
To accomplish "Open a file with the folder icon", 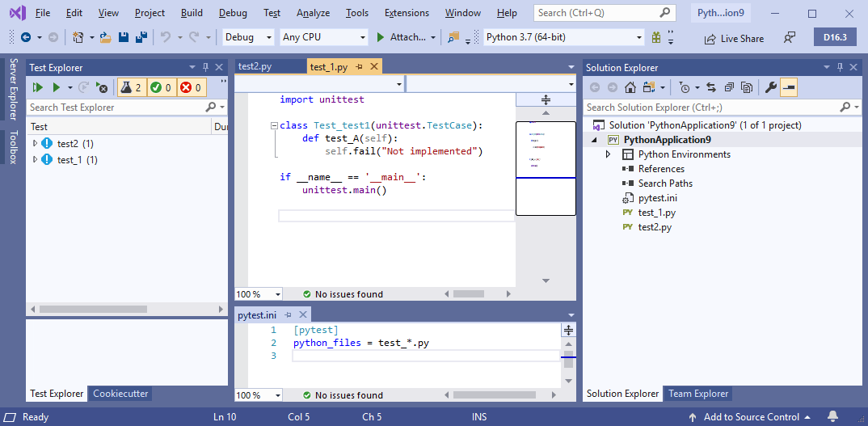I will pos(106,38).
